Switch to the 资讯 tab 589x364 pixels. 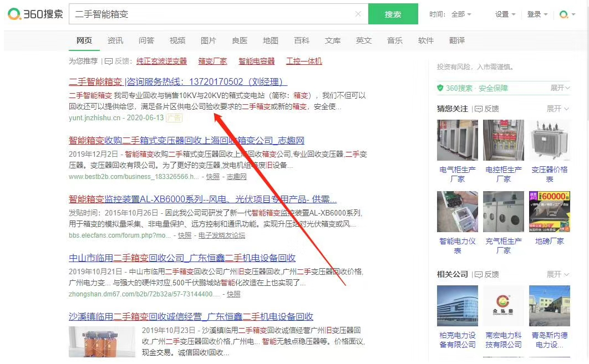pos(115,40)
